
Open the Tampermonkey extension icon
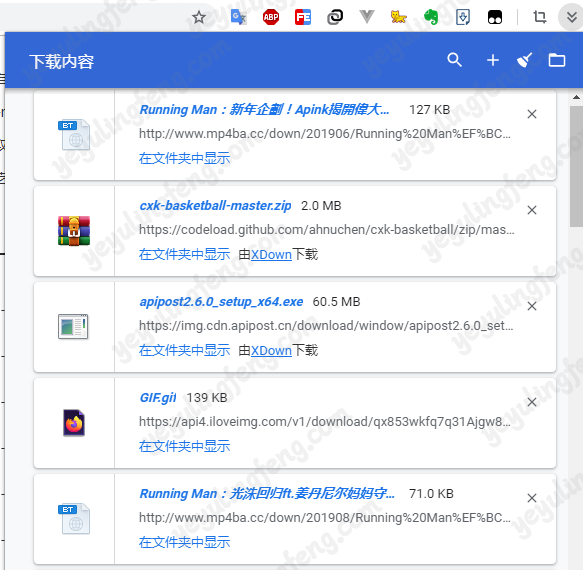[495, 17]
